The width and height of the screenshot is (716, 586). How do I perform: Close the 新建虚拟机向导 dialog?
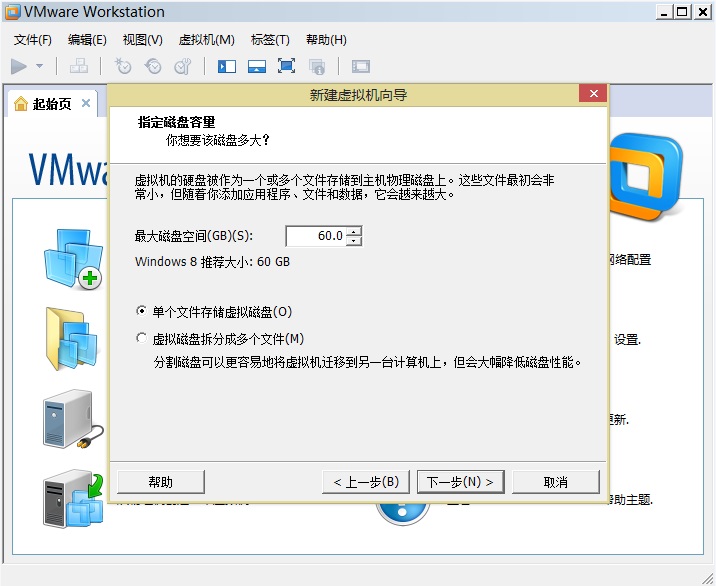click(593, 94)
